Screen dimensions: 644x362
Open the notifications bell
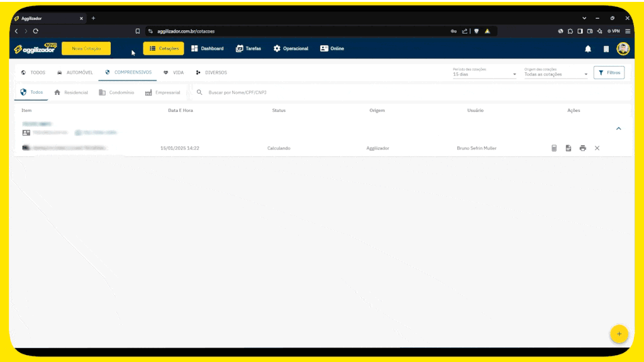click(588, 49)
